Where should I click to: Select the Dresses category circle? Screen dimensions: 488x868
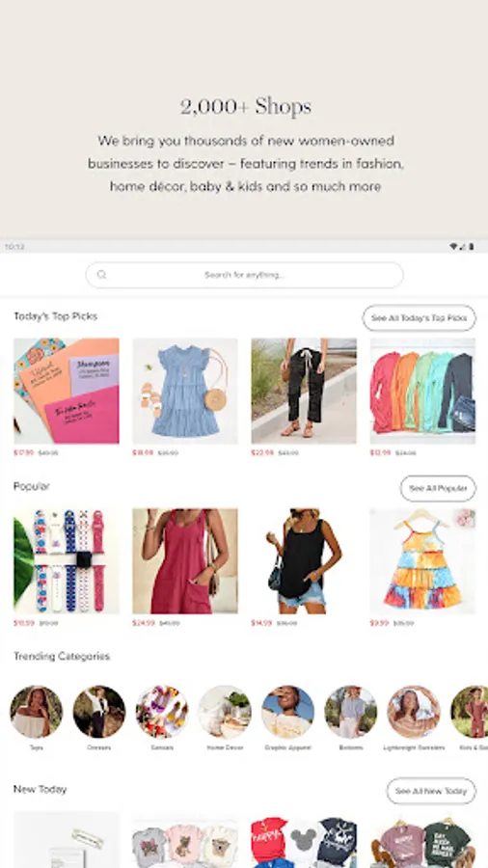(x=99, y=712)
